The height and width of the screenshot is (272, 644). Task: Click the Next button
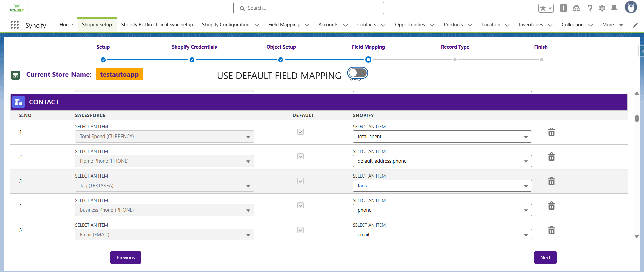coord(545,258)
